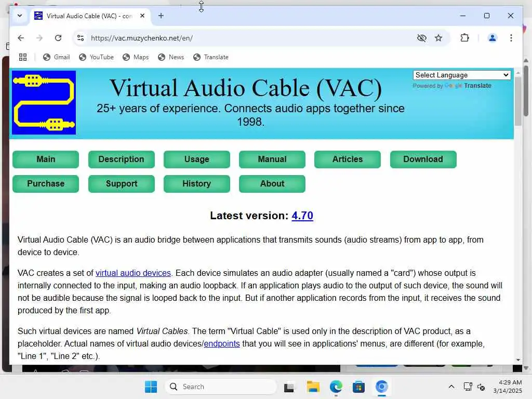Viewport: 532px width, 399px height.
Task: Click the tracking protection eye icon
Action: [x=421, y=38]
